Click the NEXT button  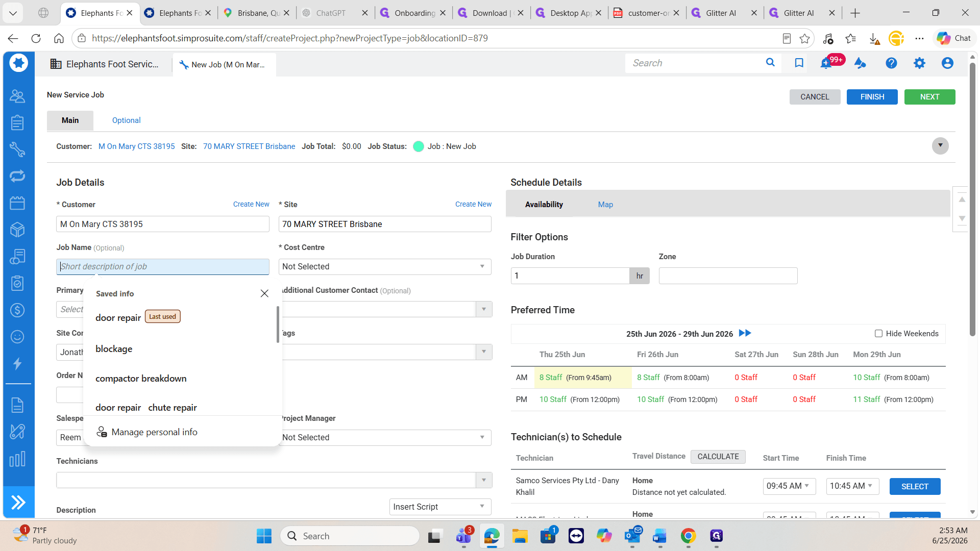(x=929, y=97)
